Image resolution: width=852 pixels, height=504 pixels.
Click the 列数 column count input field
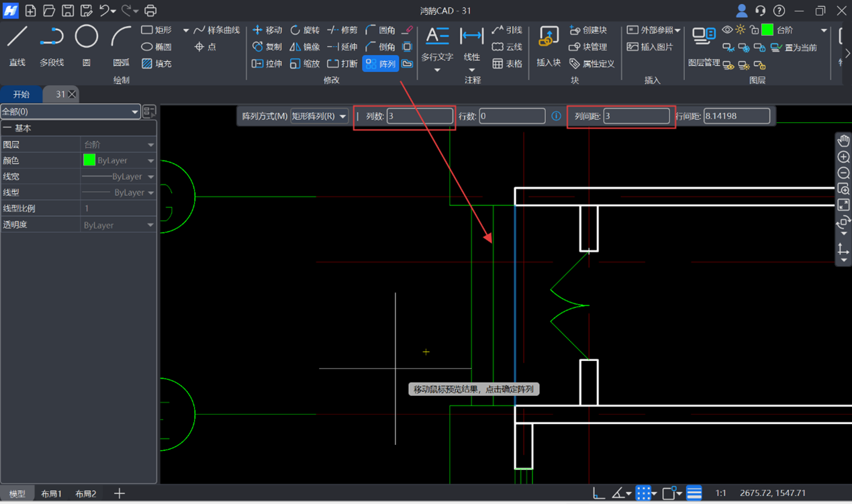[420, 116]
